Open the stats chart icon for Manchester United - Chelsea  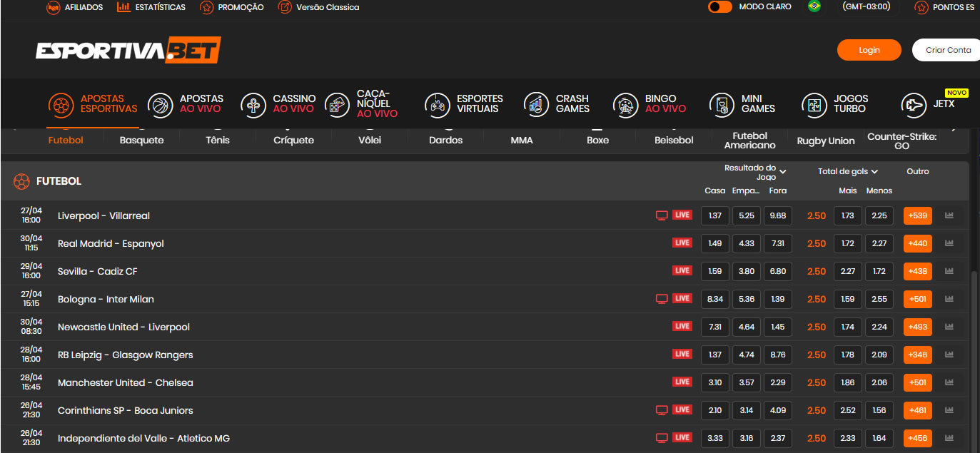pos(949,382)
